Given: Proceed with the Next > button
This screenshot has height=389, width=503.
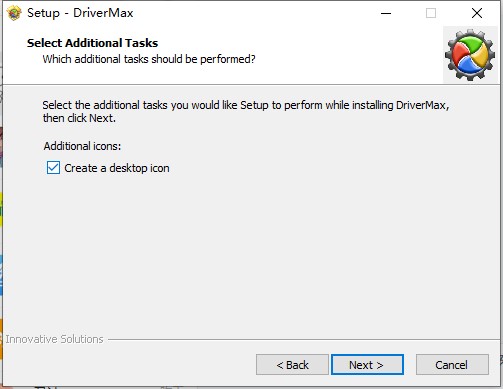Looking at the screenshot, I should click(x=367, y=365).
